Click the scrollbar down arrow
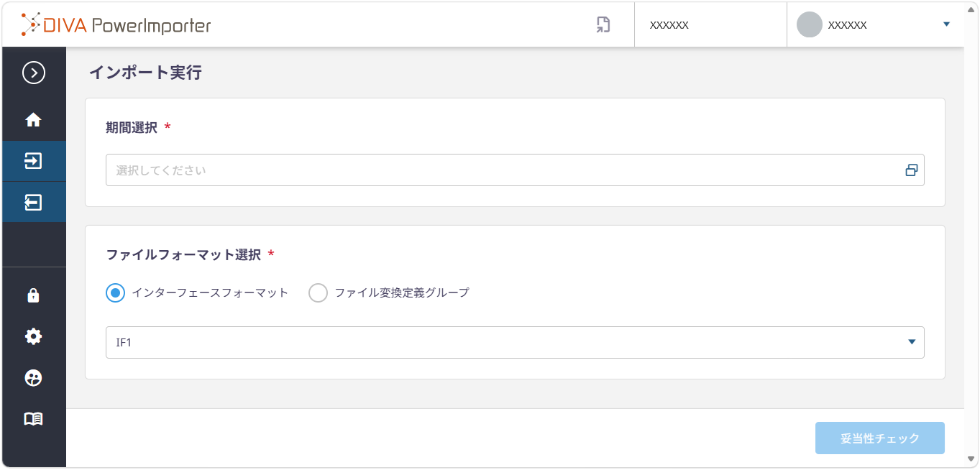The width and height of the screenshot is (980, 470). click(x=971, y=459)
